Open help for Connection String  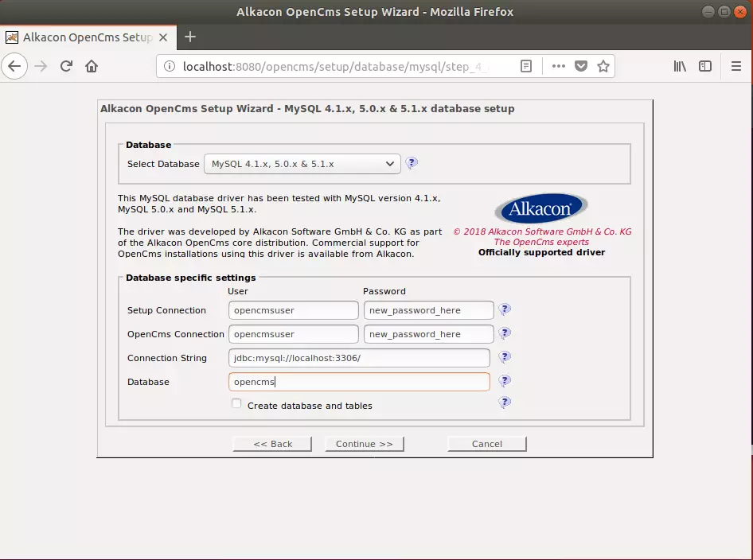505,357
